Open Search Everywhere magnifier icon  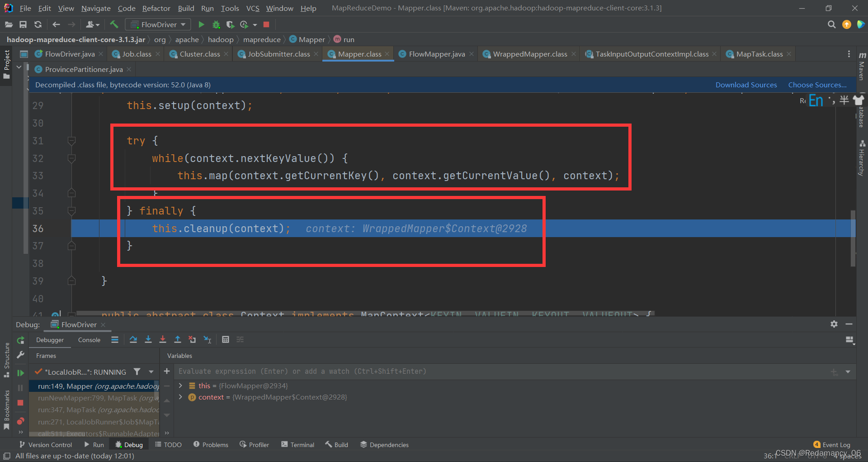coord(831,24)
